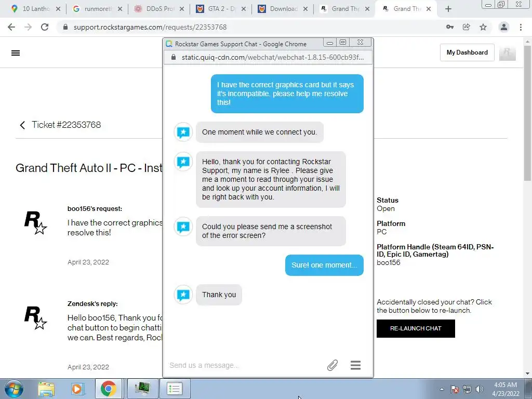Open the green monitor app on taskbar
This screenshot has height=399, width=532.
142,389
